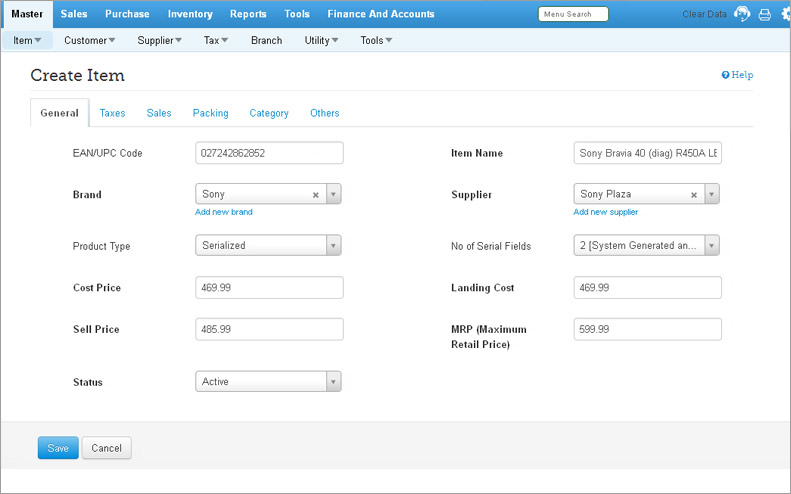The image size is (791, 494).
Task: Click the support headset icon
Action: tap(742, 14)
